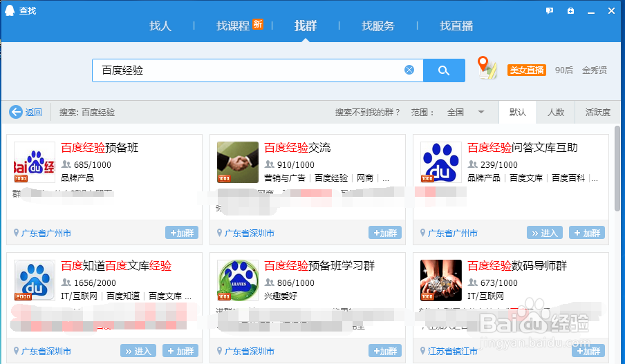Click the 营销与广告 tag
The image size is (625, 364).
(x=285, y=178)
